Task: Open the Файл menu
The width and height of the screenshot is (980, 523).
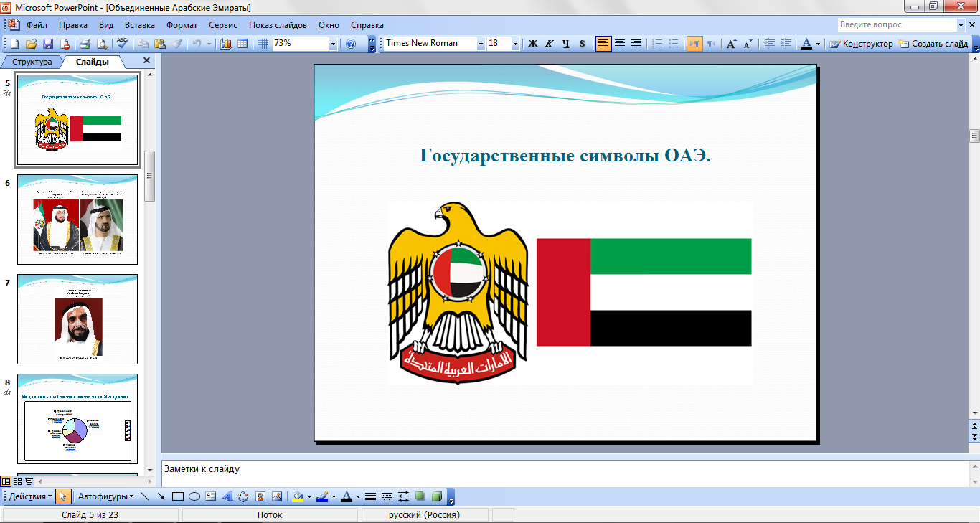Action: 37,25
